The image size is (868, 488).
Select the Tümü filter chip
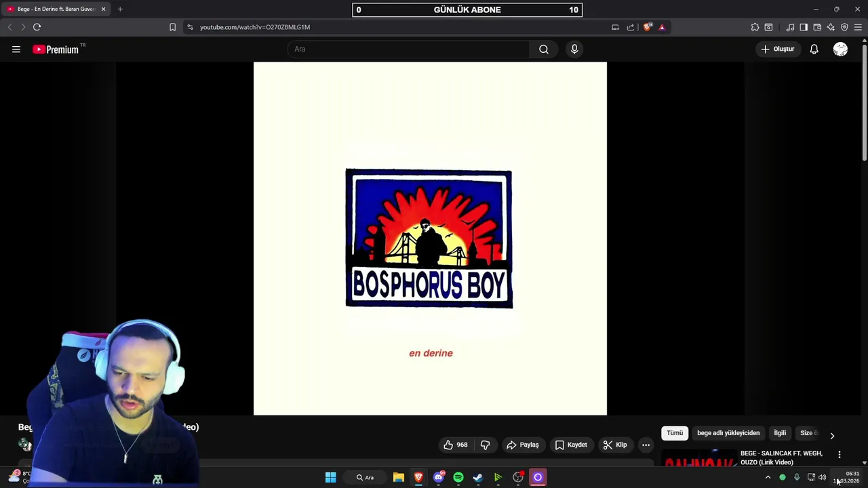tap(675, 433)
